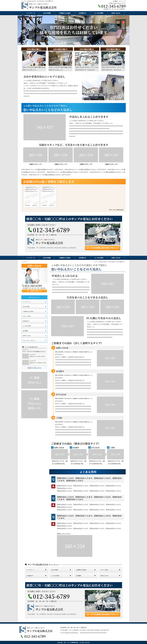Follow the 最新記事一覧はこちら link in sidebar

(x=34, y=368)
